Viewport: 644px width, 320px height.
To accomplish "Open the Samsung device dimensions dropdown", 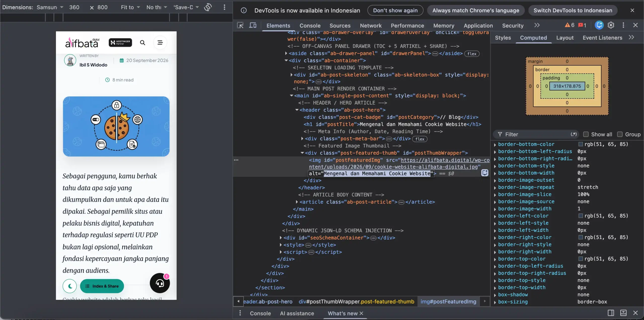I will tap(50, 7).
